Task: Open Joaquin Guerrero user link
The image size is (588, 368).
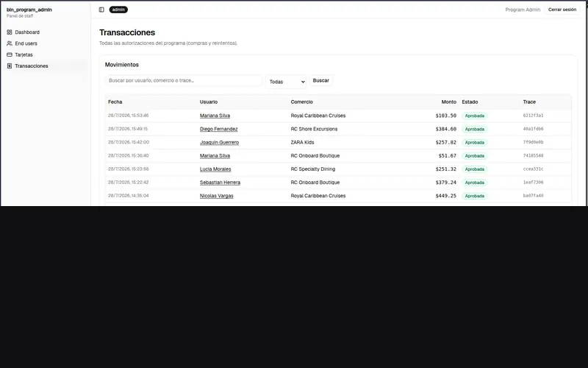Action: (x=219, y=142)
